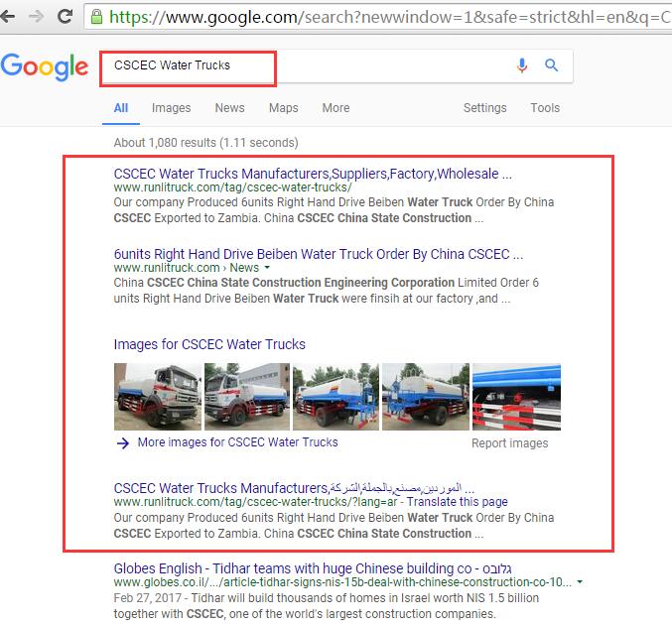The width and height of the screenshot is (672, 624).
Task: Start voice search with microphone icon
Action: pos(521,65)
